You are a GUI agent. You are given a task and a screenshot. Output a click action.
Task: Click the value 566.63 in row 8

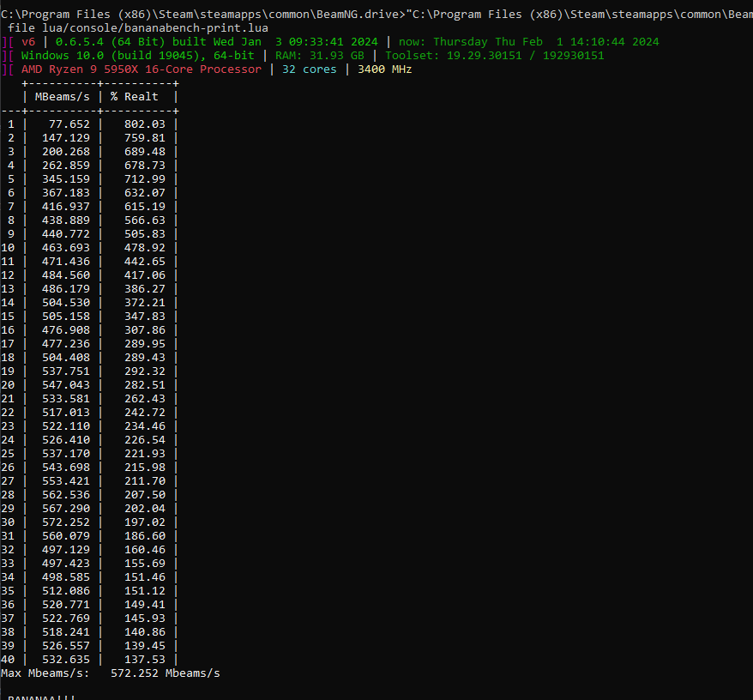click(145, 220)
